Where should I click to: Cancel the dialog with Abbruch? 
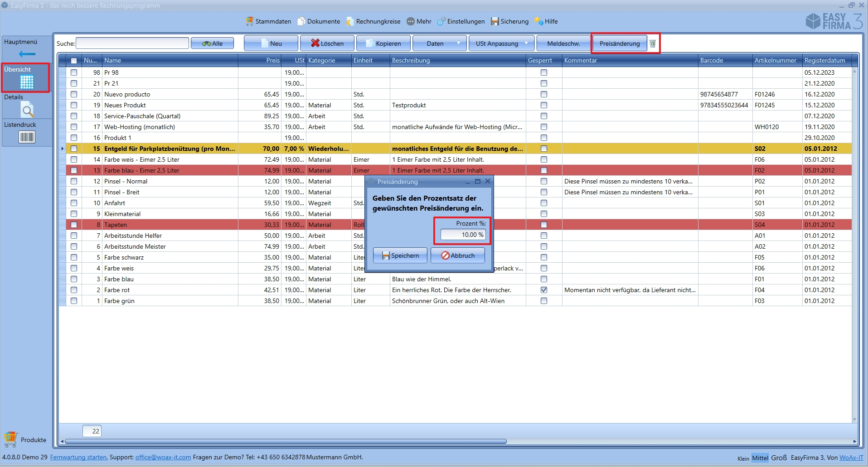point(457,255)
